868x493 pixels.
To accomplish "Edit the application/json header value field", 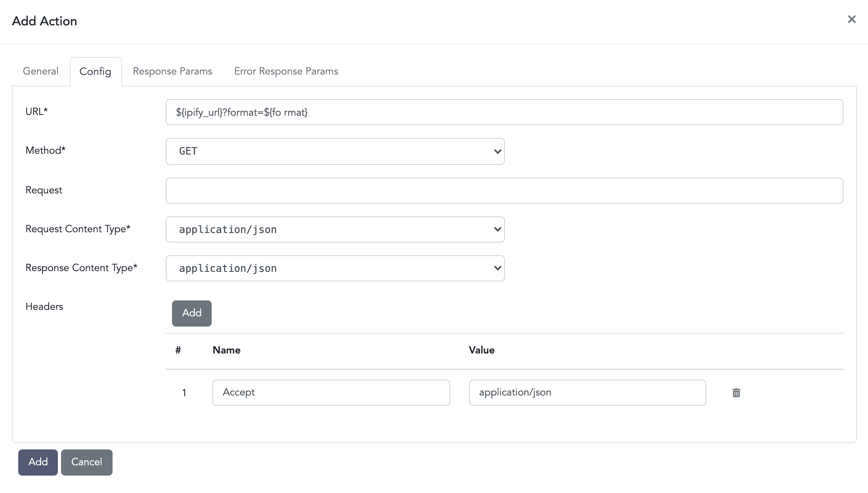I will (x=587, y=392).
